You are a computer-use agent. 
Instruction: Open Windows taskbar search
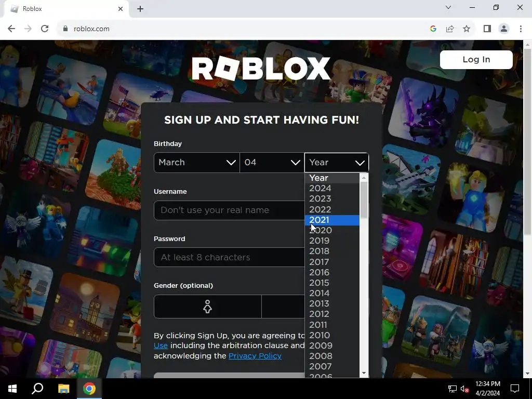click(37, 389)
